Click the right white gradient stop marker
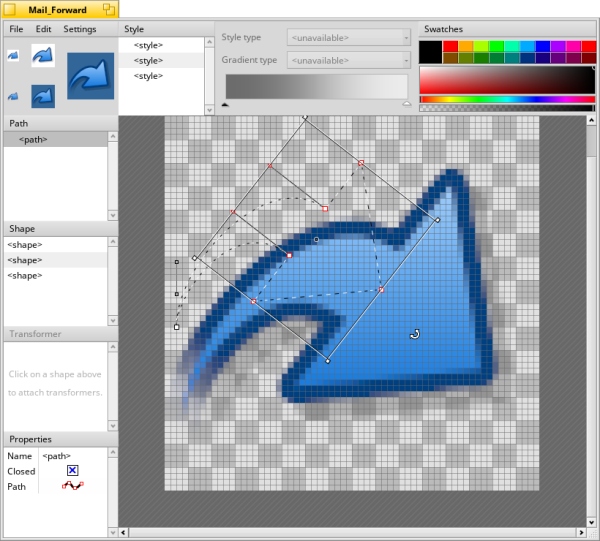600x541 pixels. (x=406, y=103)
